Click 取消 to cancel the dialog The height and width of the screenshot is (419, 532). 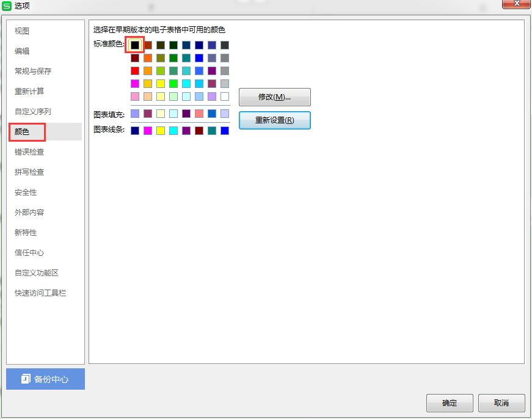[x=501, y=403]
